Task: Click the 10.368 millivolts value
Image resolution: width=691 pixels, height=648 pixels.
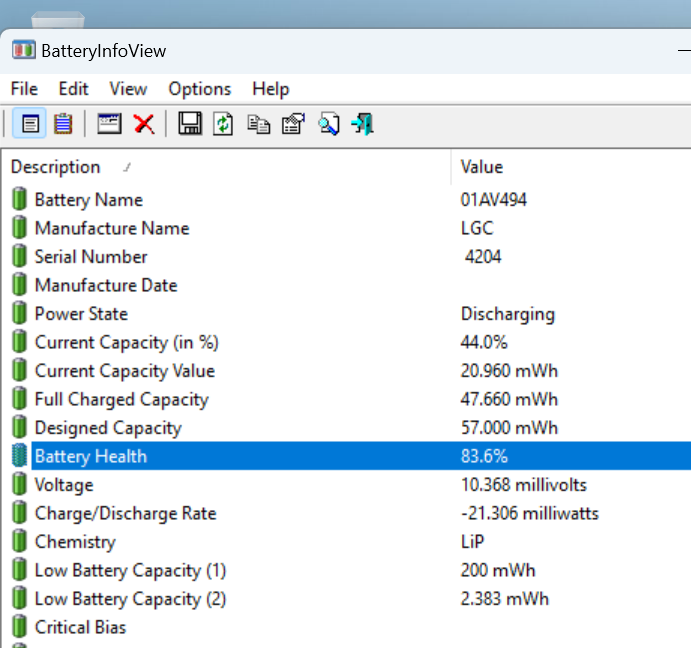Action: pyautogui.click(x=524, y=484)
